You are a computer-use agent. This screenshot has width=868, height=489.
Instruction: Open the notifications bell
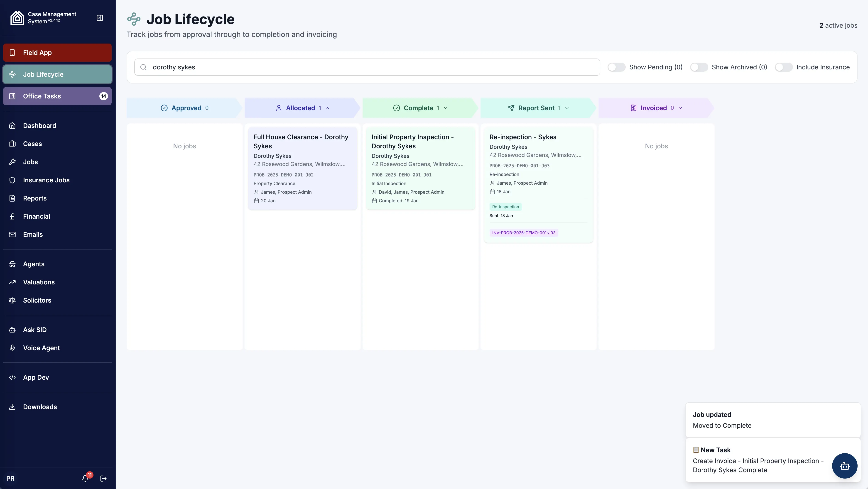coord(85,478)
